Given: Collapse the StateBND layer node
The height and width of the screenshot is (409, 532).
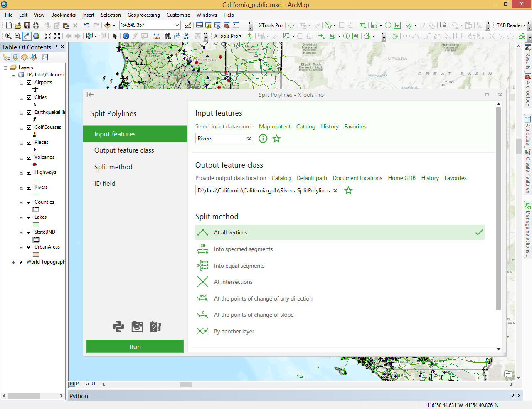Looking at the screenshot, I should click(21, 232).
